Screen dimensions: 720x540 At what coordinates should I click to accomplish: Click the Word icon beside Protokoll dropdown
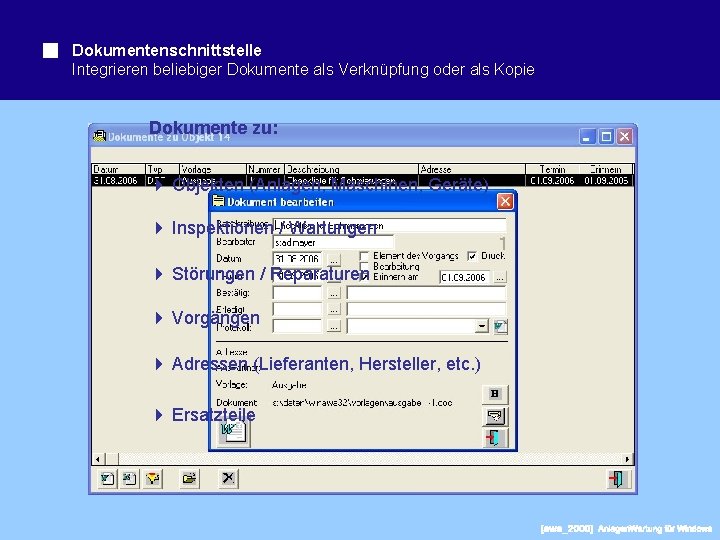(x=500, y=326)
